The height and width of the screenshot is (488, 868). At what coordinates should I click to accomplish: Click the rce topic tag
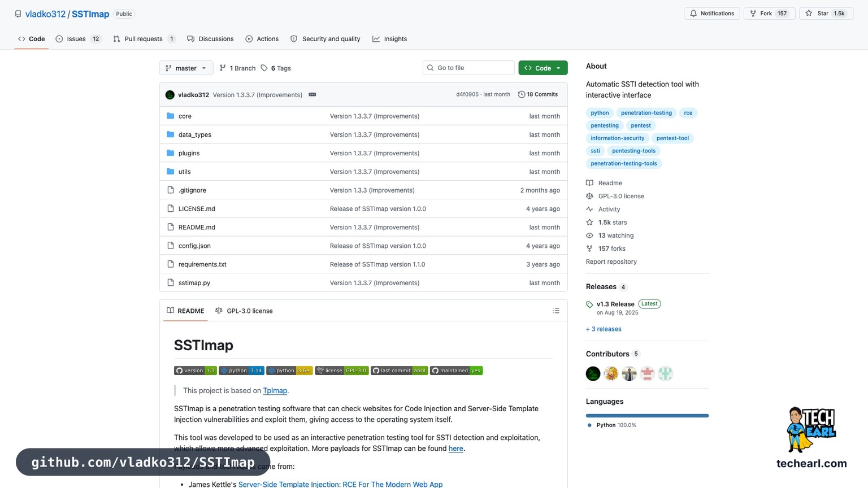[x=688, y=113]
